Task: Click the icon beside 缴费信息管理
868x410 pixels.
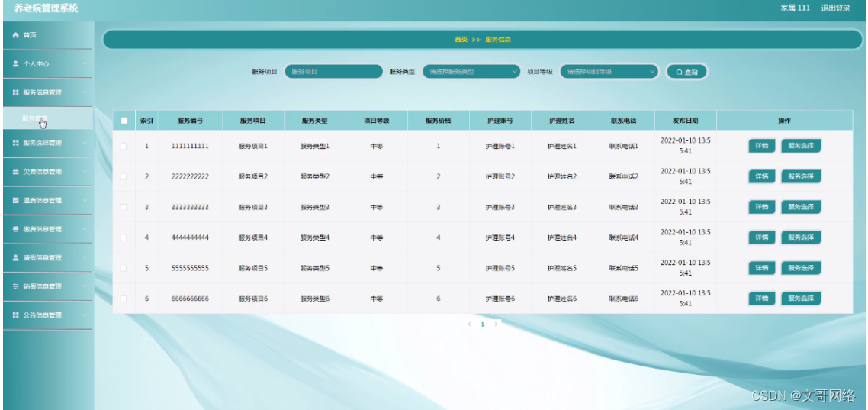Action: 15,229
